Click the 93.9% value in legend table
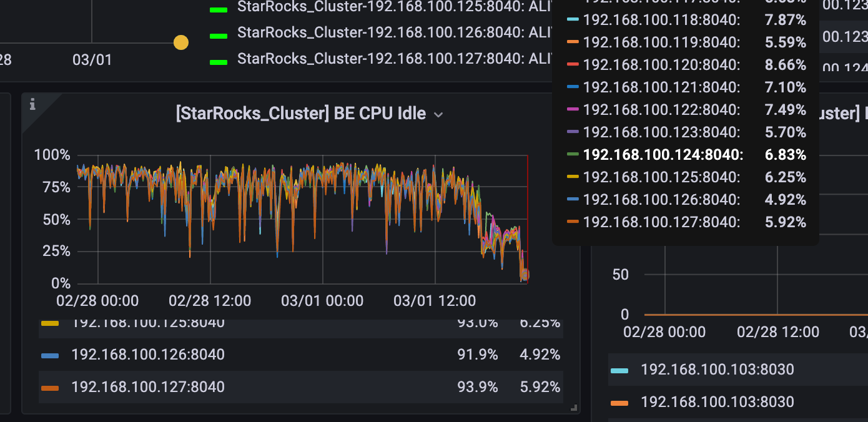Screen dimensions: 868x422 click(x=478, y=387)
